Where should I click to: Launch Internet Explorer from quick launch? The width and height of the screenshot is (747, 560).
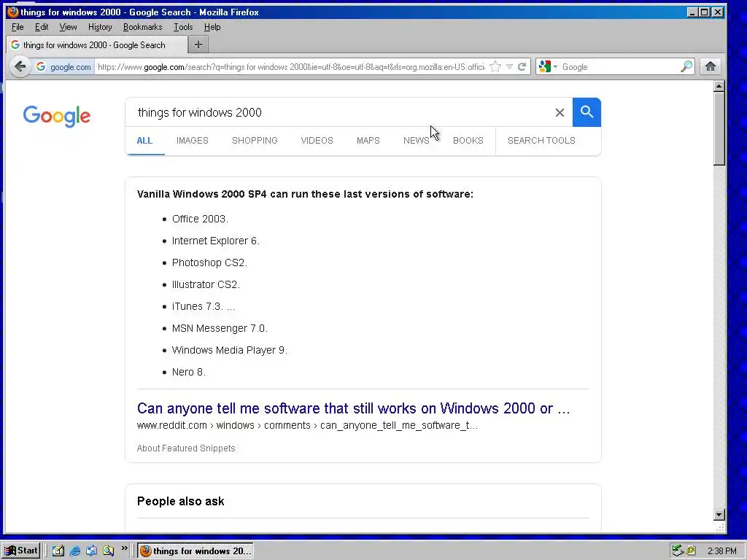pos(75,551)
